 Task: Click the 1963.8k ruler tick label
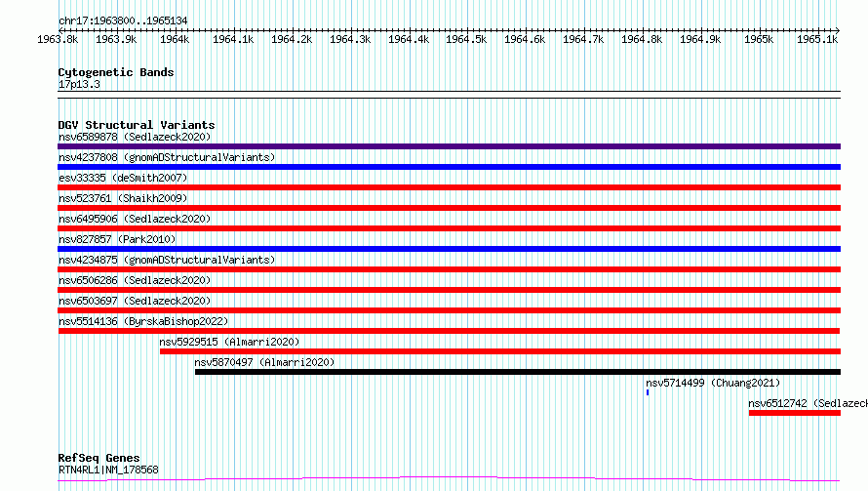point(58,39)
